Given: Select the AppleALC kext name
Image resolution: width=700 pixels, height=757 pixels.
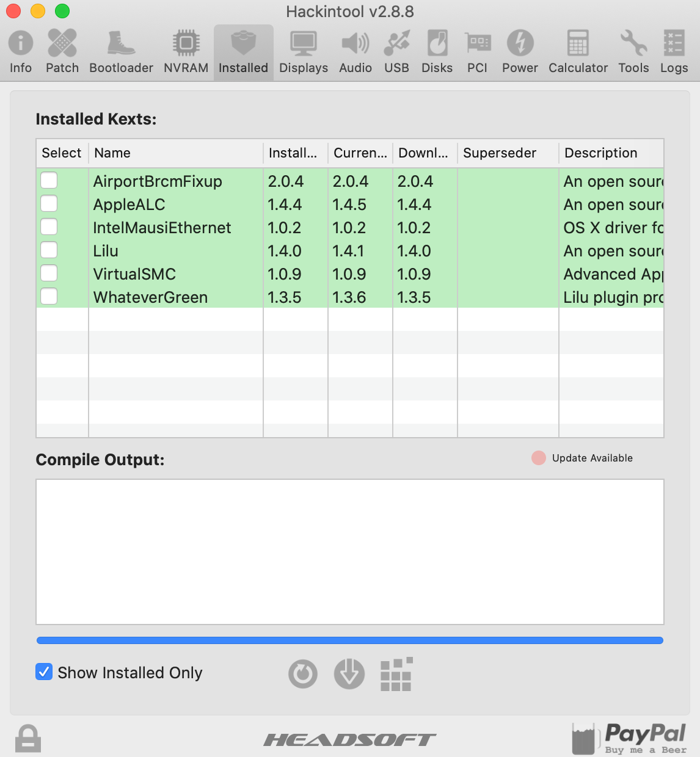Looking at the screenshot, I should coord(129,205).
